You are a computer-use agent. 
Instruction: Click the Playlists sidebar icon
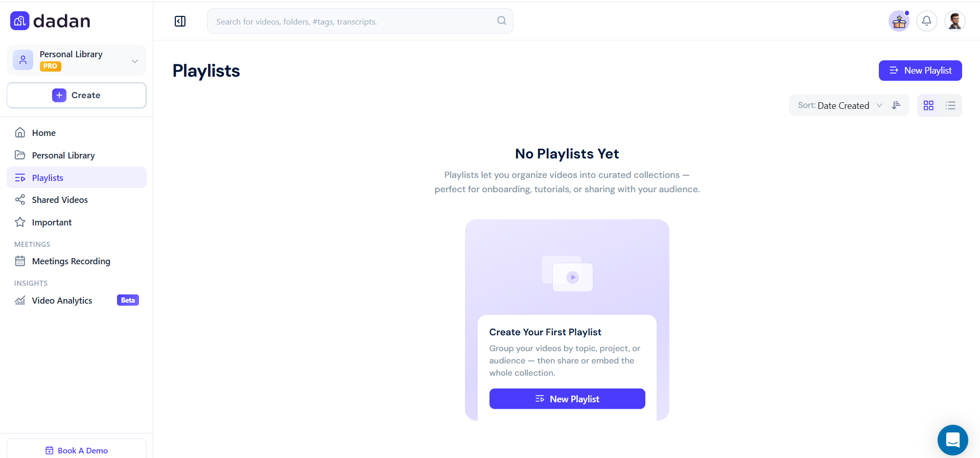pyautogui.click(x=20, y=178)
